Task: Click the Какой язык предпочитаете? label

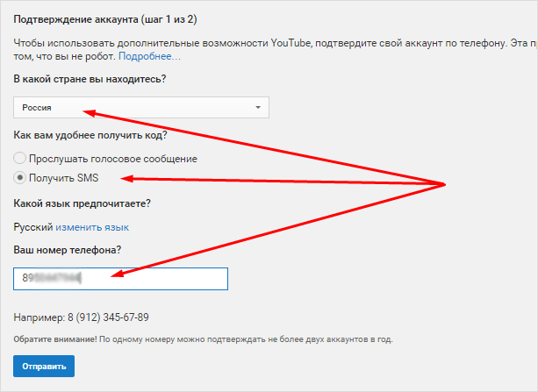Action: click(82, 203)
